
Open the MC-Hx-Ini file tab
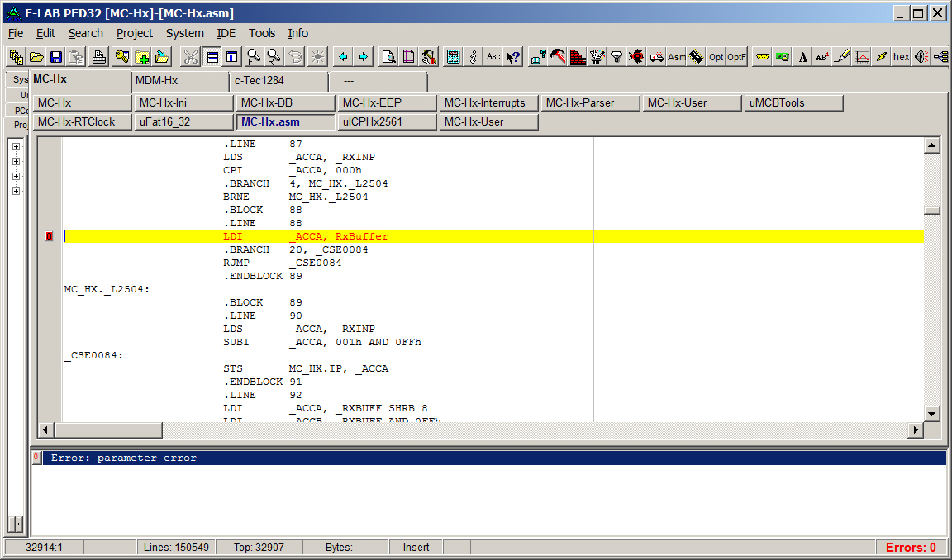(x=184, y=103)
